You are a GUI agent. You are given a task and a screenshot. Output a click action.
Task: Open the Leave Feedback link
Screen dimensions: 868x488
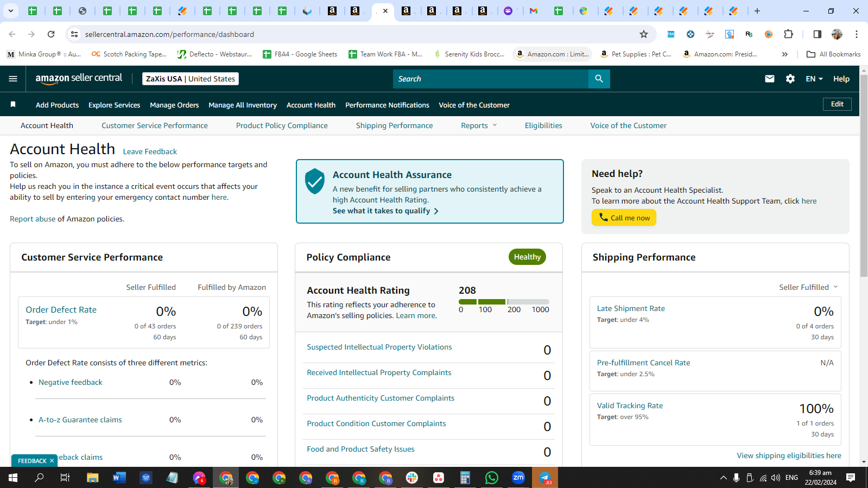(150, 151)
